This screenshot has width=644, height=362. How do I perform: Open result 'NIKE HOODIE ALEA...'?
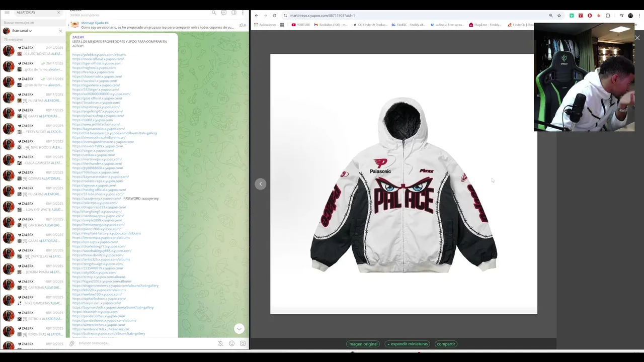(33, 144)
